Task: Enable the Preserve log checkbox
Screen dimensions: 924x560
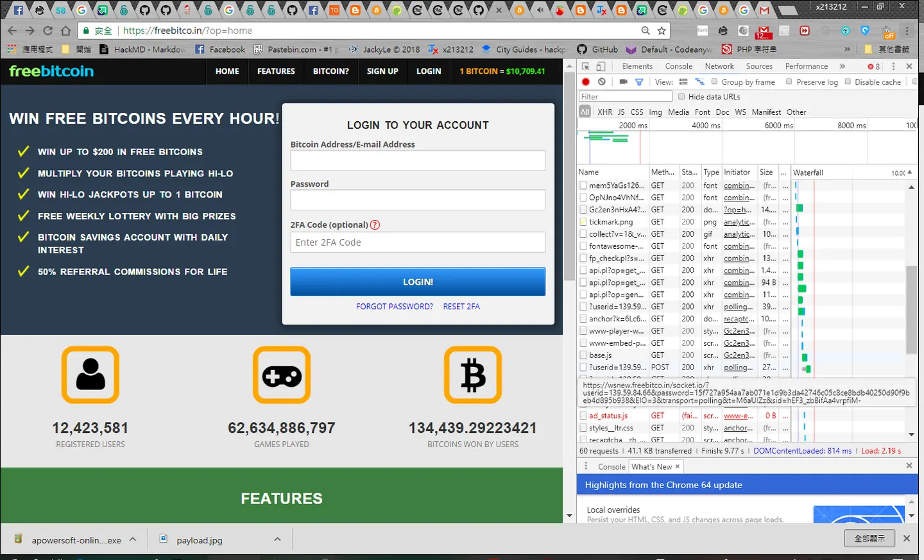Action: pyautogui.click(x=789, y=81)
